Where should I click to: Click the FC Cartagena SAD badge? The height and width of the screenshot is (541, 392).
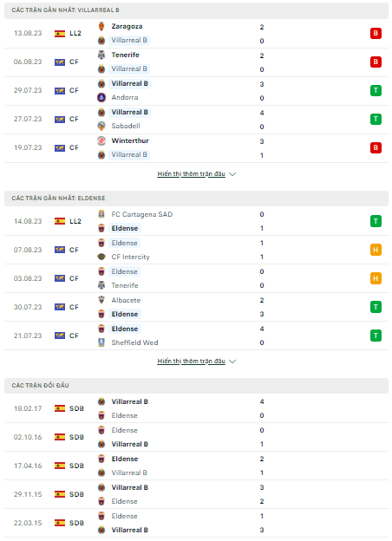pyautogui.click(x=101, y=214)
